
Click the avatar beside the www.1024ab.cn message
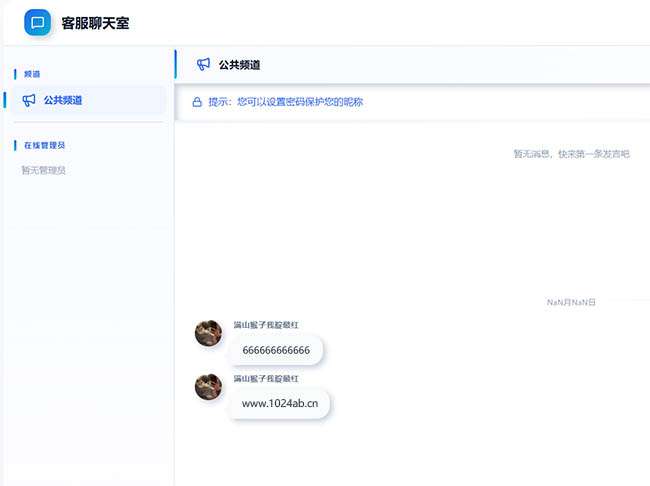pyautogui.click(x=209, y=387)
